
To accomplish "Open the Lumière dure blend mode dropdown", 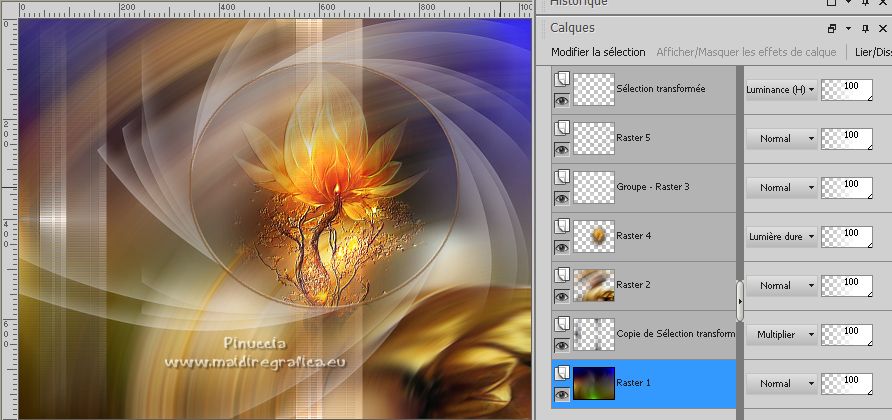I will tap(782, 236).
